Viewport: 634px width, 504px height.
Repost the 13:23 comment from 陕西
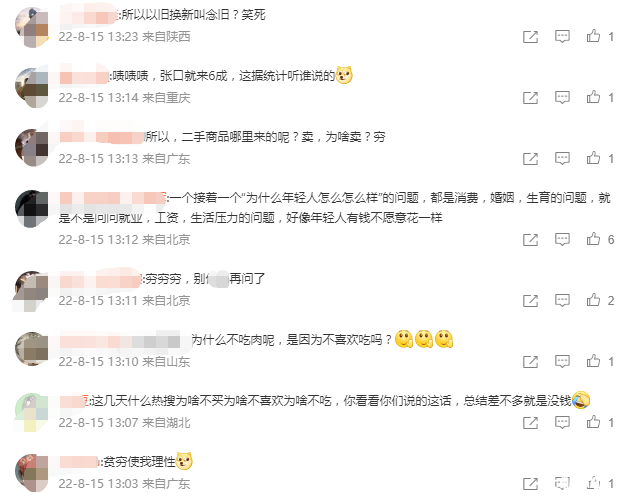pos(530,37)
